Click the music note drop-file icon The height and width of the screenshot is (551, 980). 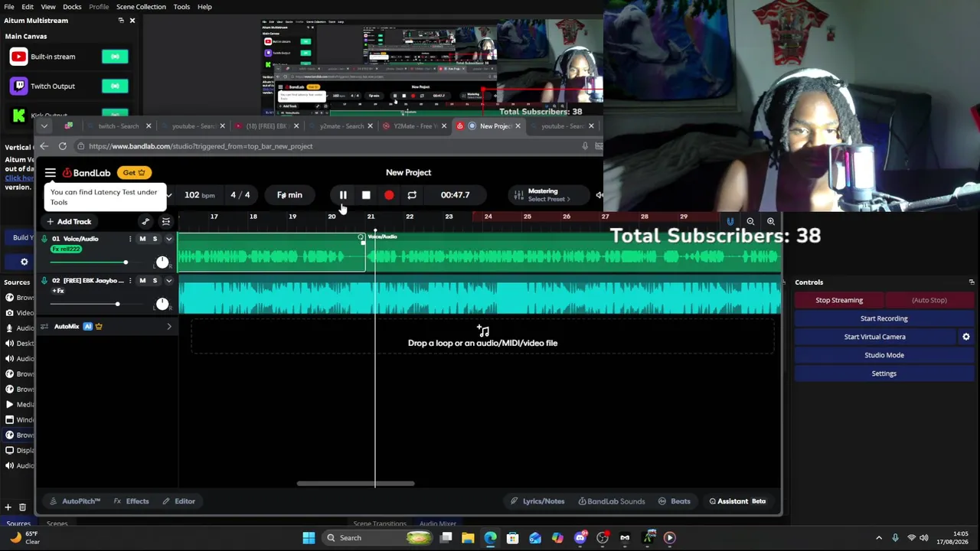coord(483,331)
